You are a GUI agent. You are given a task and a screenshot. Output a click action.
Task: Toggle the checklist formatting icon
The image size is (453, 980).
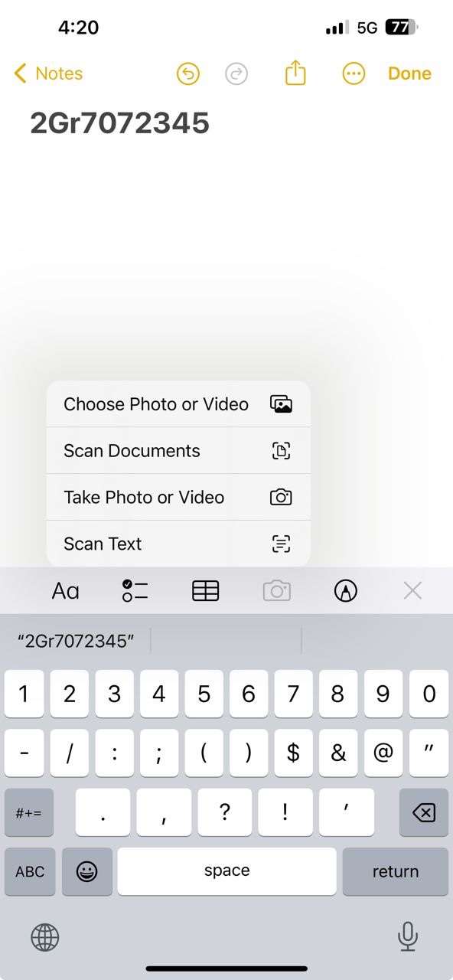[135, 590]
